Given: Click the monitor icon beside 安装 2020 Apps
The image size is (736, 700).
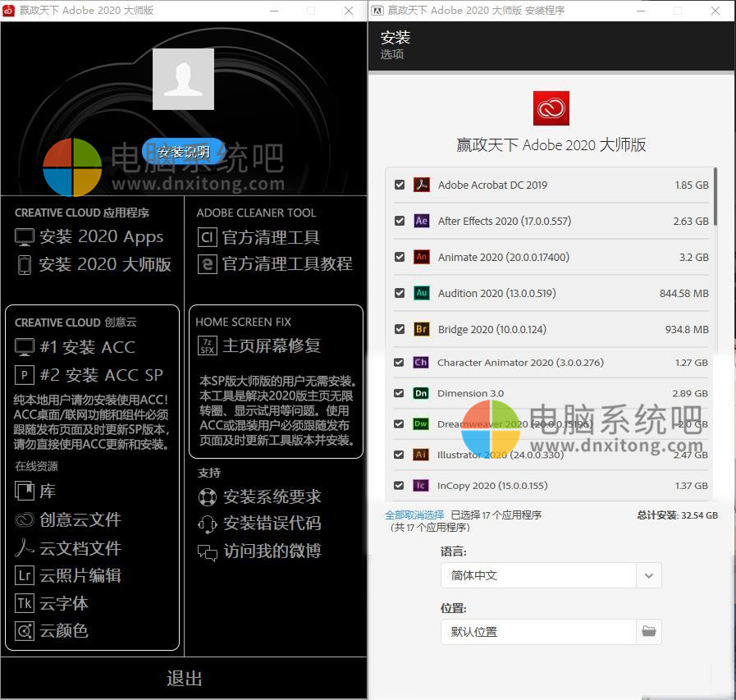Looking at the screenshot, I should point(25,237).
